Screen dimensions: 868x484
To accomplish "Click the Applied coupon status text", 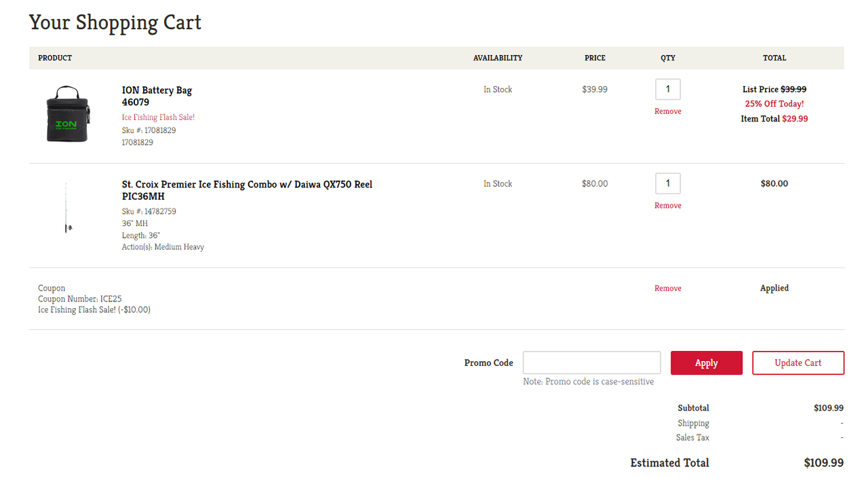I will click(774, 288).
